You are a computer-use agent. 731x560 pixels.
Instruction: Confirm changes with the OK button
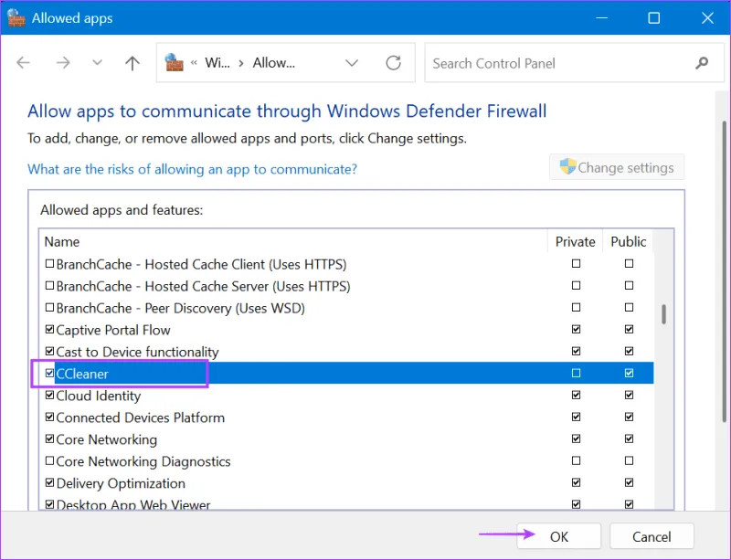[558, 536]
